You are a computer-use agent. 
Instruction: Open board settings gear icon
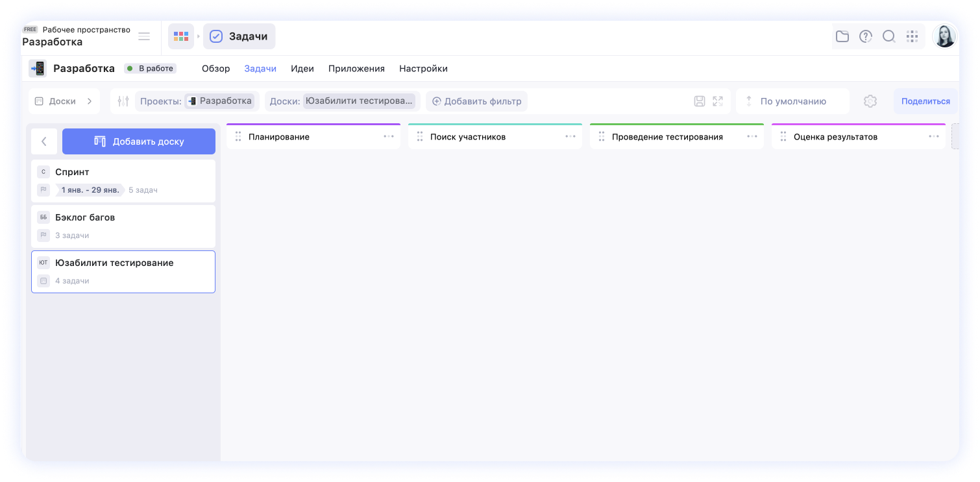click(870, 101)
